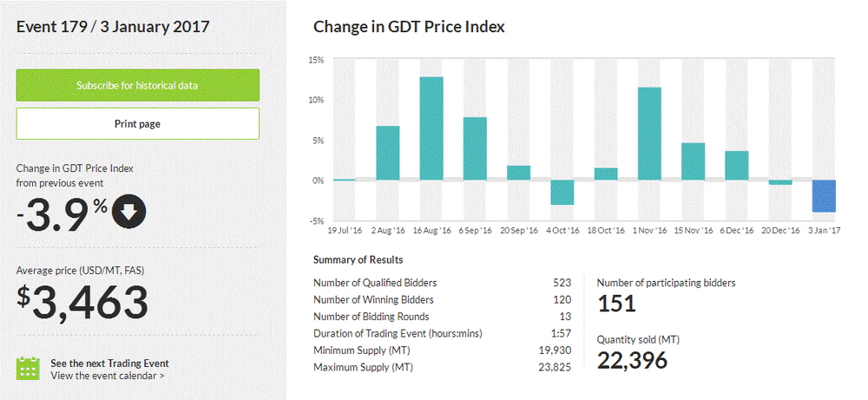Click the small 20 Dec '16 bar

(780, 182)
